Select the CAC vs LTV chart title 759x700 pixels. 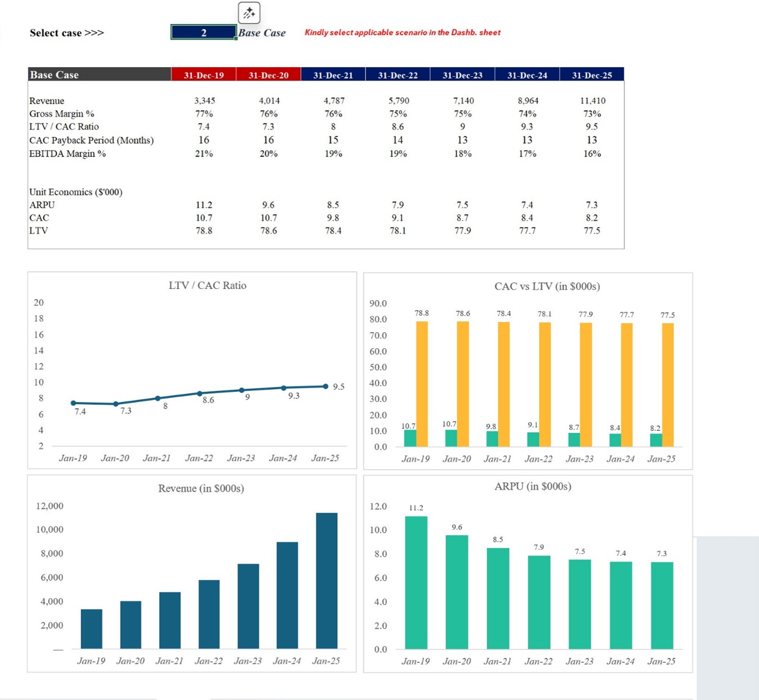point(547,286)
